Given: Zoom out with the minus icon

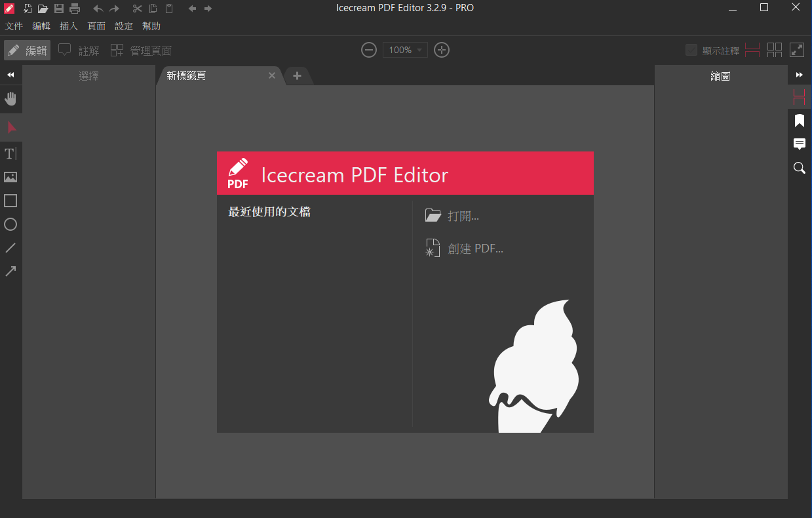Looking at the screenshot, I should 369,50.
